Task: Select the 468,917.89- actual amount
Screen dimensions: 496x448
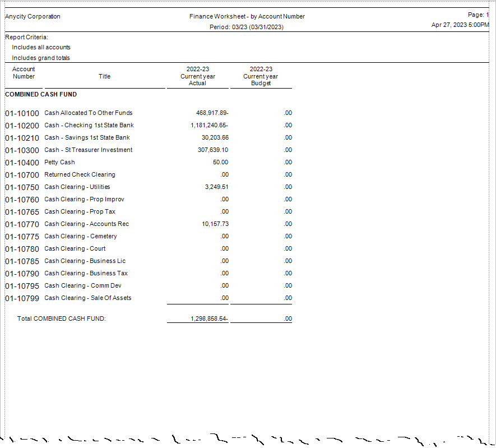Action: click(x=212, y=113)
